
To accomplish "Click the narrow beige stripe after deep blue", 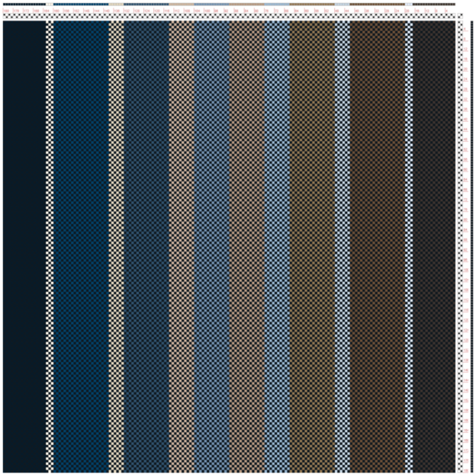I will click(116, 244).
